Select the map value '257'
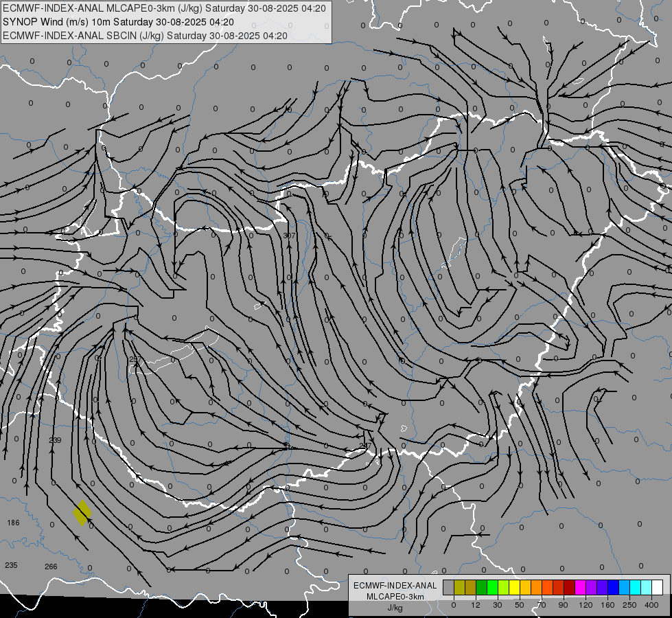The height and width of the screenshot is (618, 672). (x=135, y=359)
